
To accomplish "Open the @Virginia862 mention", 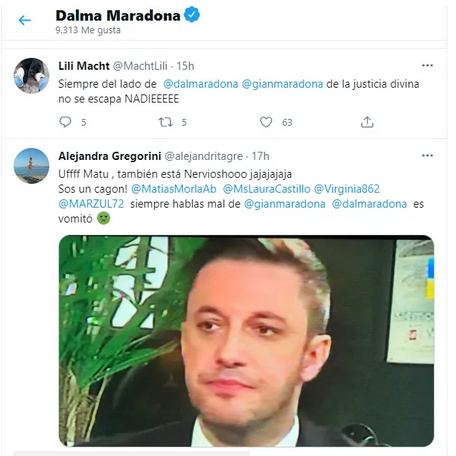I will [x=347, y=189].
